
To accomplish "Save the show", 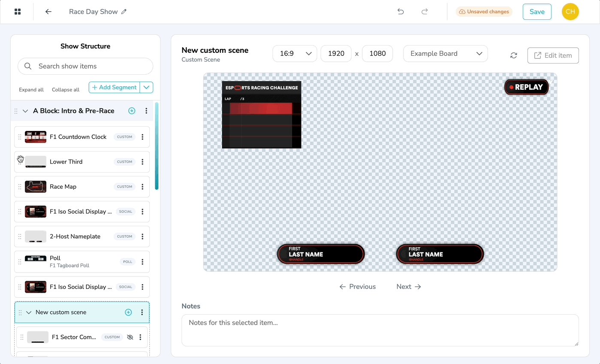I will point(537,12).
